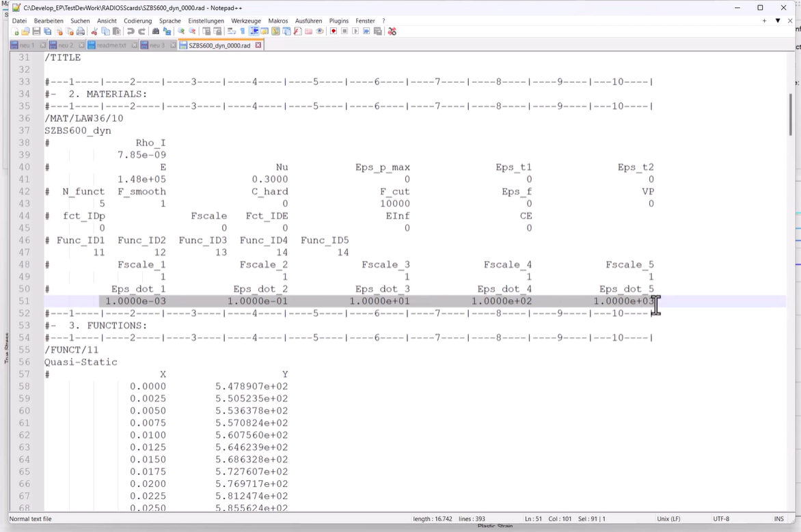
Task: Start macro recording red dot icon
Action: coord(334,31)
